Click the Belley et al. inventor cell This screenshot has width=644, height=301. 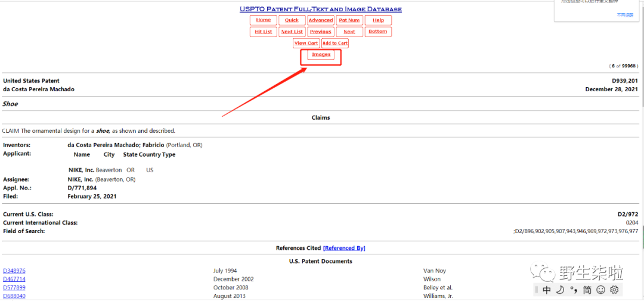click(438, 287)
